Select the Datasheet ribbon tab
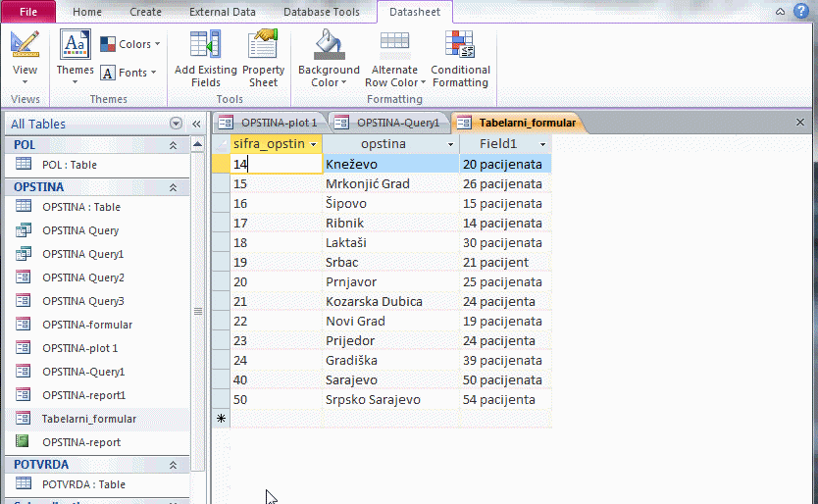Viewport: 818px width, 504px height. 415,12
